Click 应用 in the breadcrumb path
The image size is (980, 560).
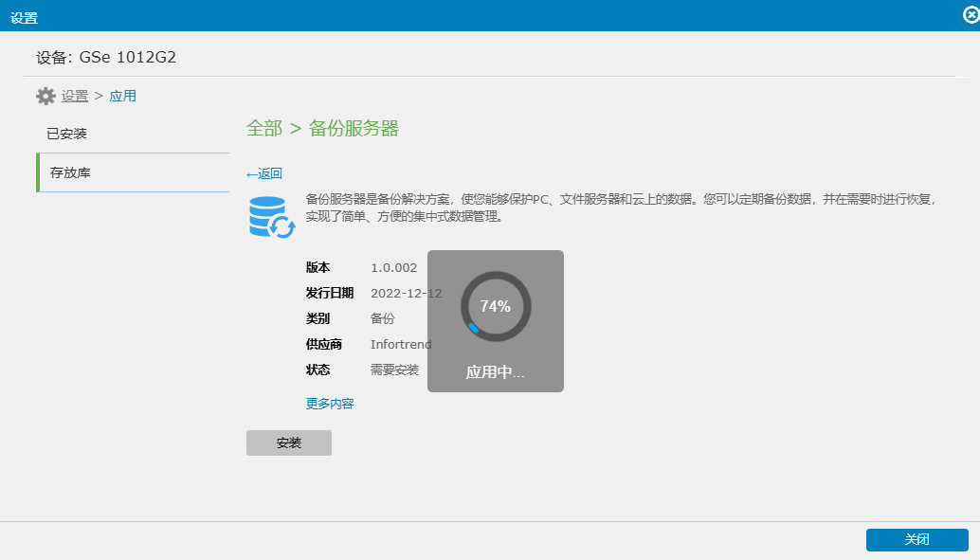coord(123,96)
